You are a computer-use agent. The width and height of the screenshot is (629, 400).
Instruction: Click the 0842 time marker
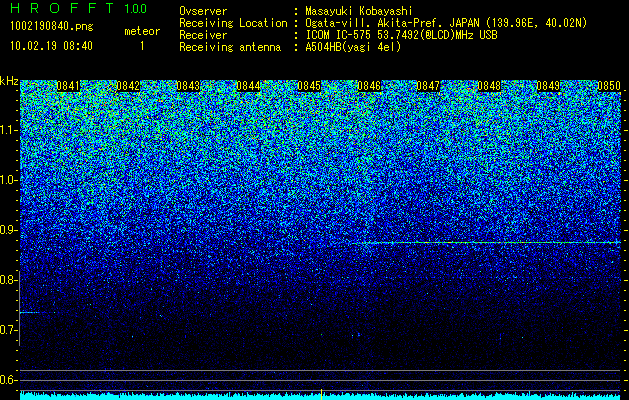pos(128,86)
